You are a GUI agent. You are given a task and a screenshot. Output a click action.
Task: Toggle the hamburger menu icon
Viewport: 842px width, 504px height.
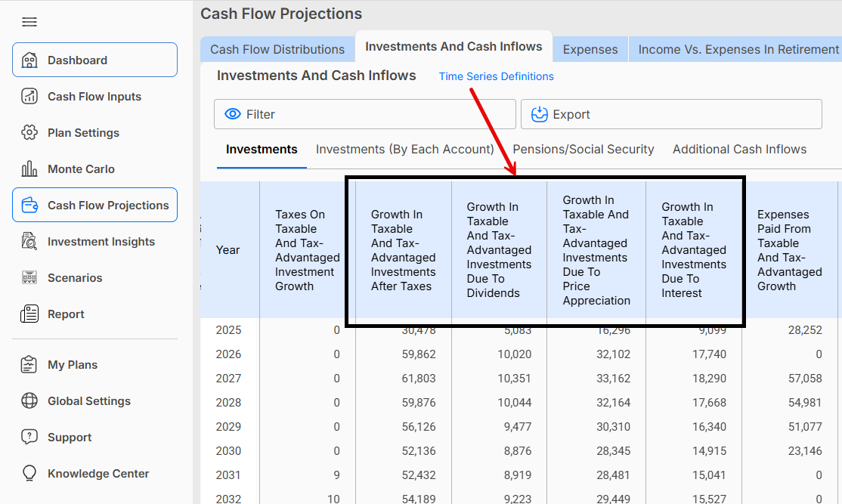(x=29, y=22)
